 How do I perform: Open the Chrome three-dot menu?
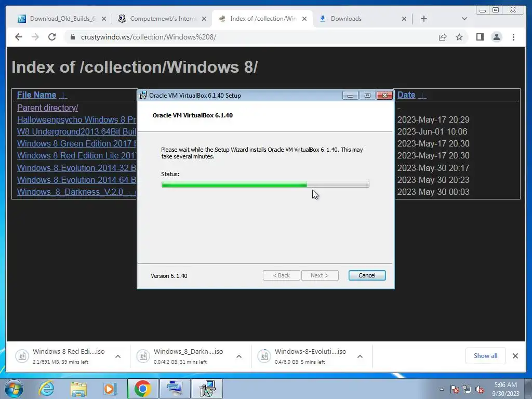click(x=513, y=37)
